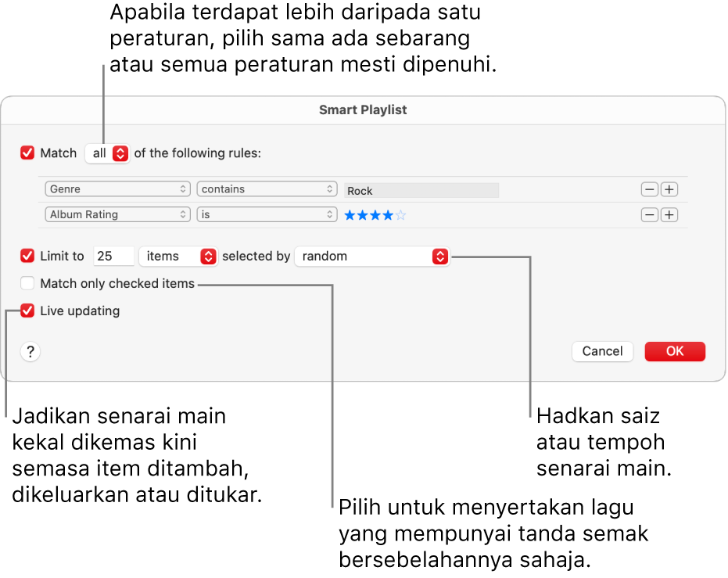Open the Album Rating field dropdown
The height and width of the screenshot is (578, 728).
(x=117, y=214)
